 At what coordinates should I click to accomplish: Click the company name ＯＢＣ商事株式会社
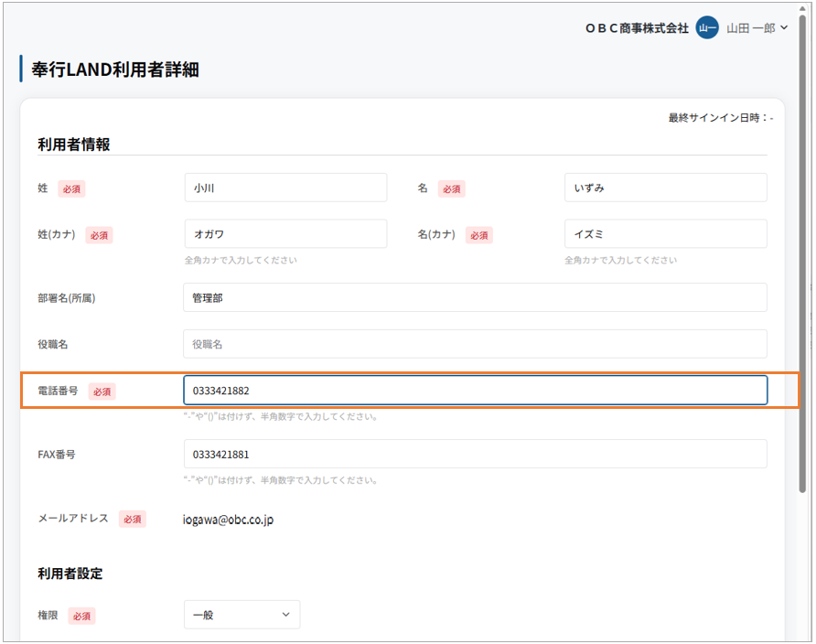pyautogui.click(x=637, y=28)
